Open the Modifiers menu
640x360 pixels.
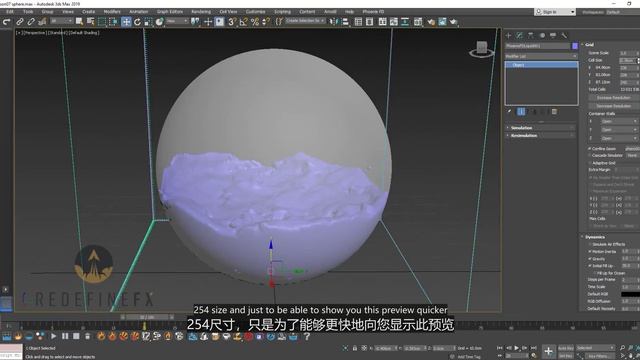112,12
